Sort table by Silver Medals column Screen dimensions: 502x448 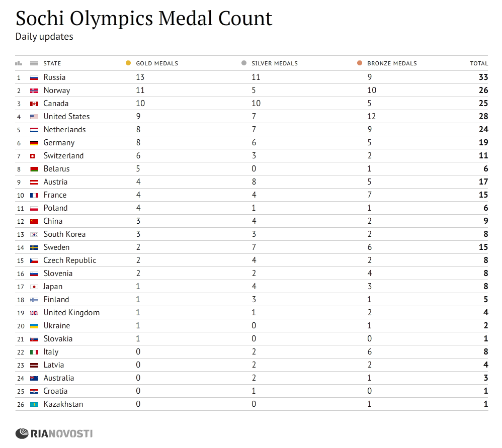(275, 63)
